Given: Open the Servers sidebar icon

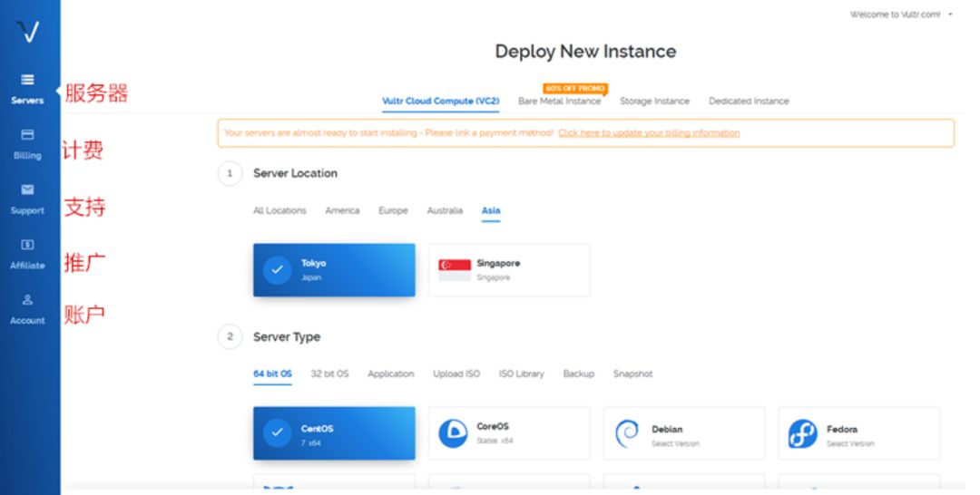Looking at the screenshot, I should coord(27,81).
